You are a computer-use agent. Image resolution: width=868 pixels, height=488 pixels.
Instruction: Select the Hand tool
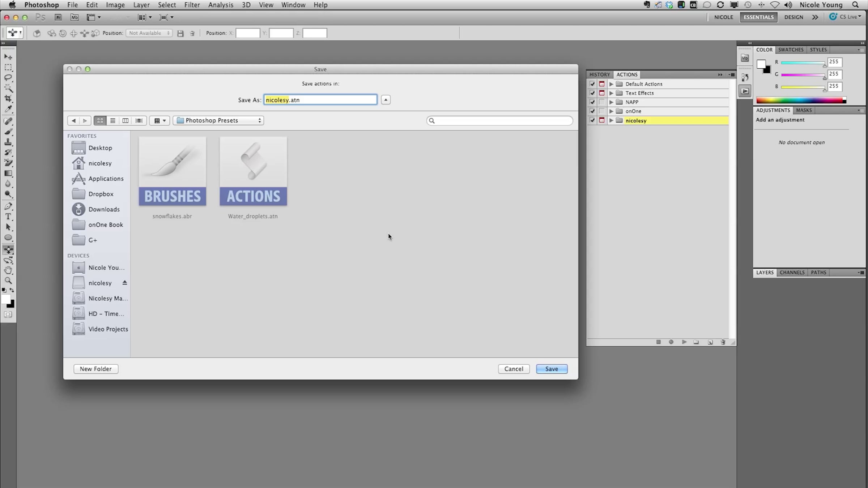click(x=8, y=270)
